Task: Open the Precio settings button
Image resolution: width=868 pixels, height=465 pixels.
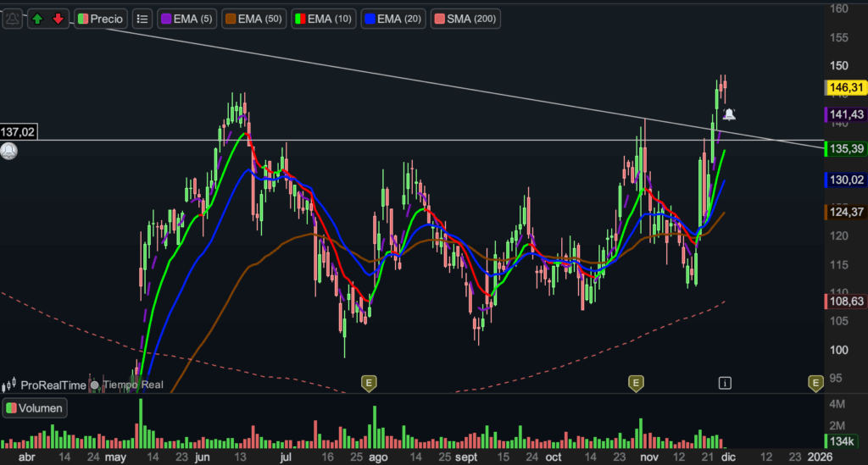Action: pyautogui.click(x=100, y=19)
